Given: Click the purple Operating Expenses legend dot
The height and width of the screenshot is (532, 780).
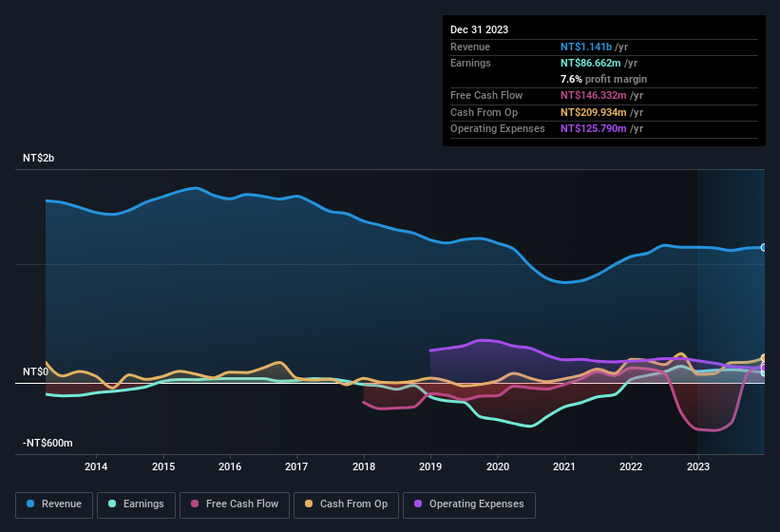Looking at the screenshot, I should [x=418, y=503].
